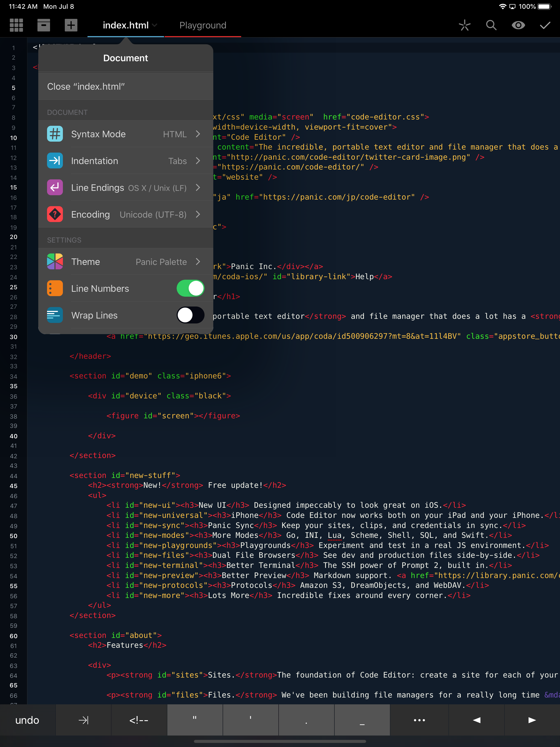Click the file archive drawer icon
This screenshot has width=560, height=747.
[x=43, y=25]
